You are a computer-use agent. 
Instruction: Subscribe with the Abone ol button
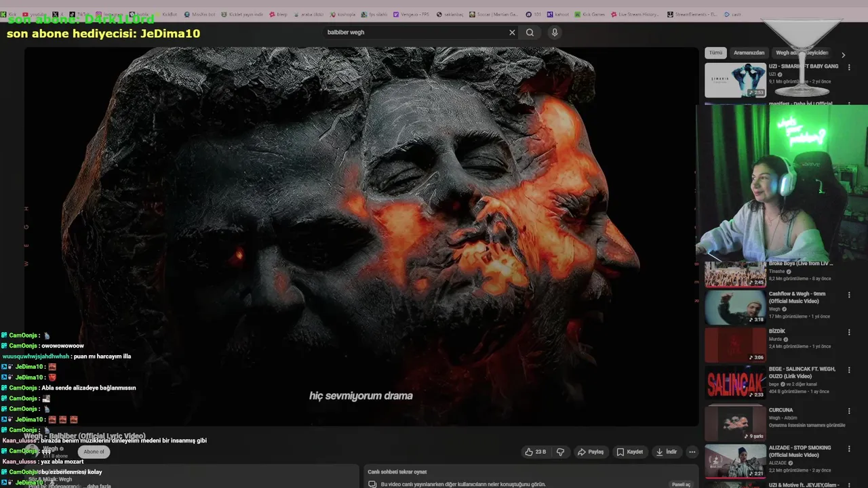94,451
